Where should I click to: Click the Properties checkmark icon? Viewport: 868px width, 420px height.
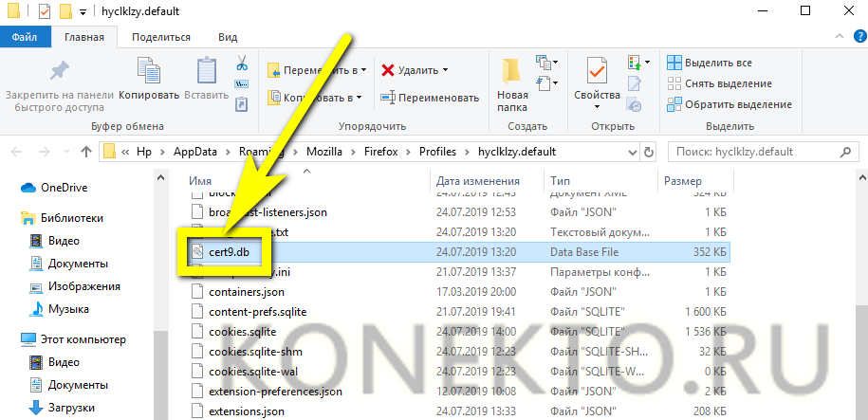pos(597,71)
